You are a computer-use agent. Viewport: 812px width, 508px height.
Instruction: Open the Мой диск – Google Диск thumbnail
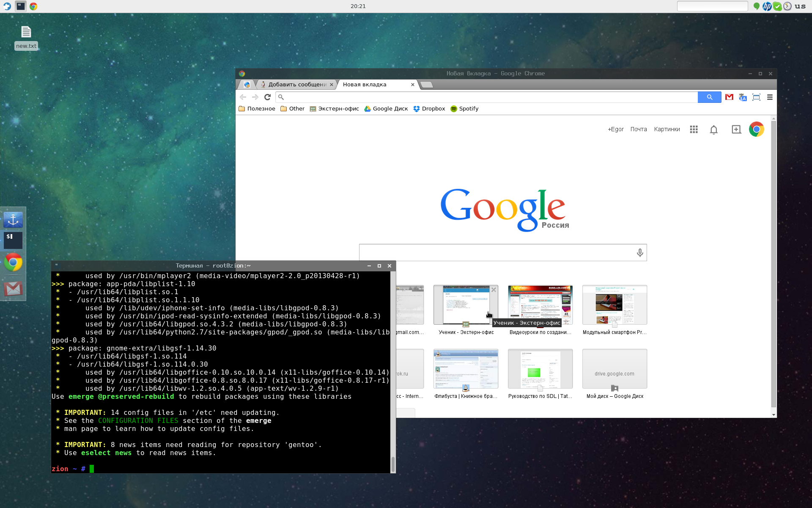point(614,369)
